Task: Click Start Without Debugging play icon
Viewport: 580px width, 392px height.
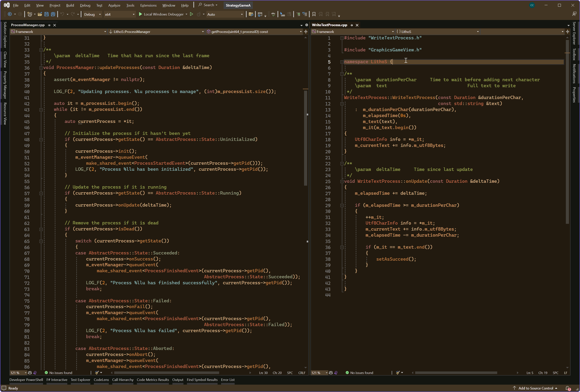Action: point(191,14)
